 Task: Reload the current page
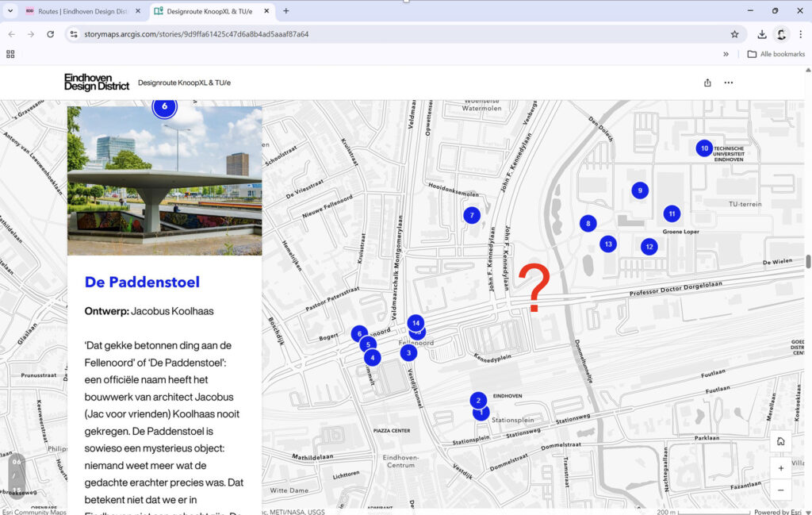pyautogui.click(x=51, y=34)
